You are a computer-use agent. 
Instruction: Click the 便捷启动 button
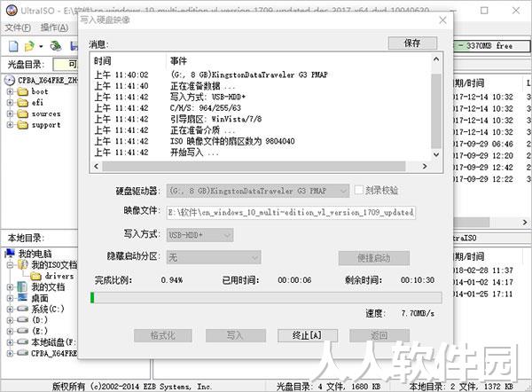coord(374,258)
